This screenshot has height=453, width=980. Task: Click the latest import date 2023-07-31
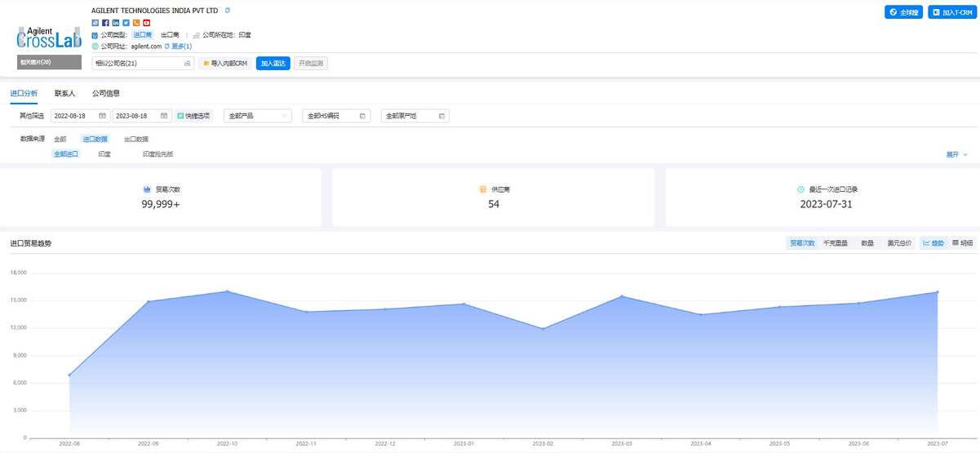tap(827, 204)
